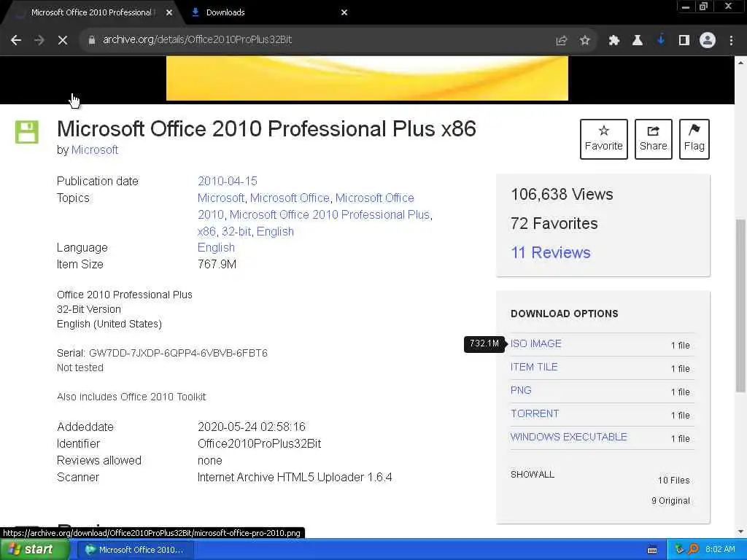747x560 pixels.
Task: Open the downloads arrow icon in toolbar
Action: 661,41
